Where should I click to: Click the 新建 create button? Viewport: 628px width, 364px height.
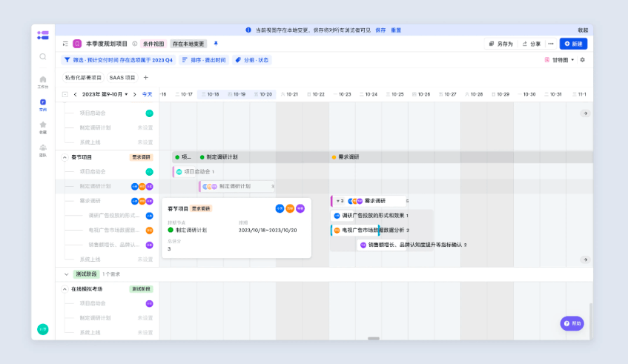574,44
